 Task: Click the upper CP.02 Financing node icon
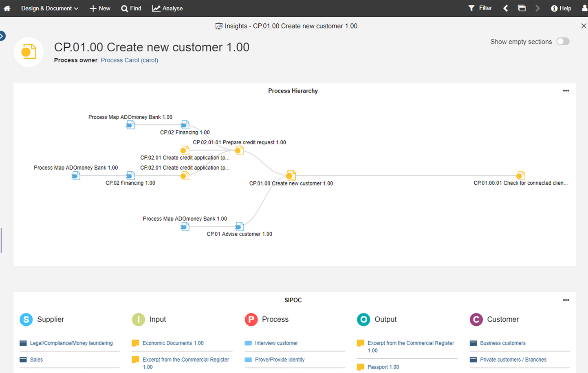tap(185, 125)
